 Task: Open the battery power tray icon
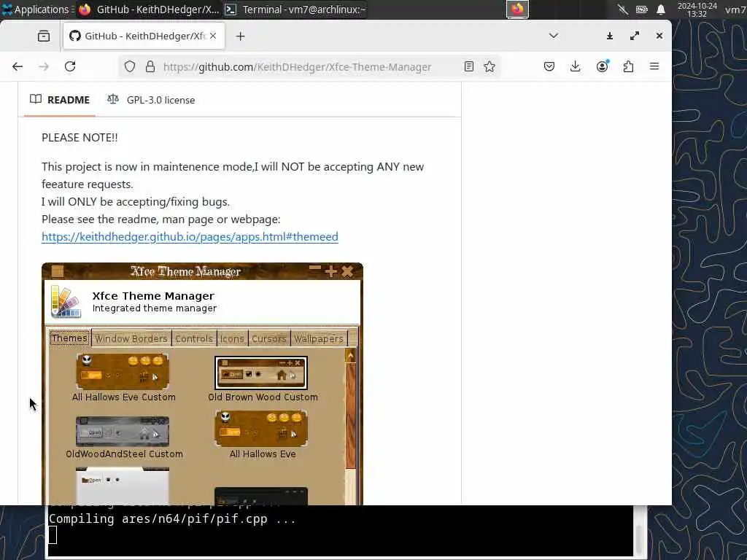click(642, 9)
